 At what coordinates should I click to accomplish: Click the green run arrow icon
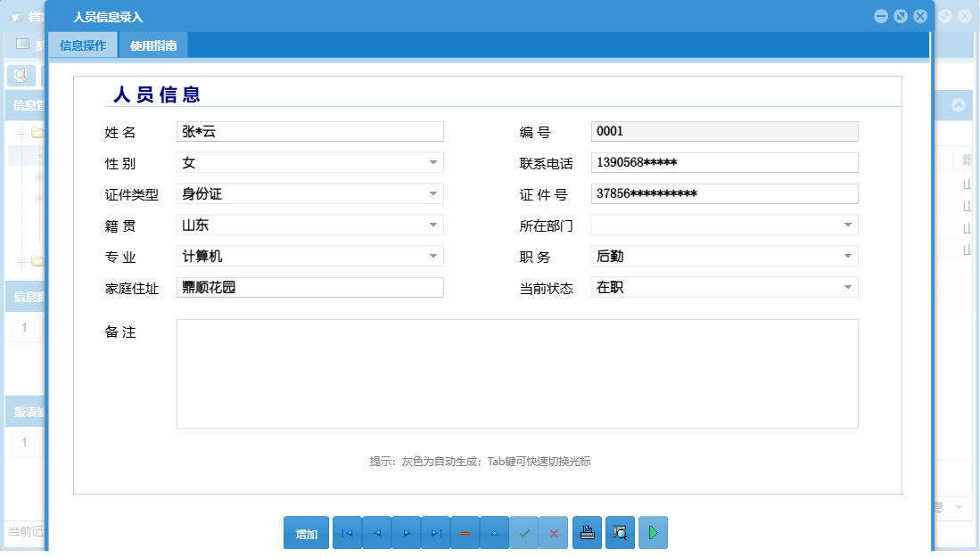pos(652,532)
